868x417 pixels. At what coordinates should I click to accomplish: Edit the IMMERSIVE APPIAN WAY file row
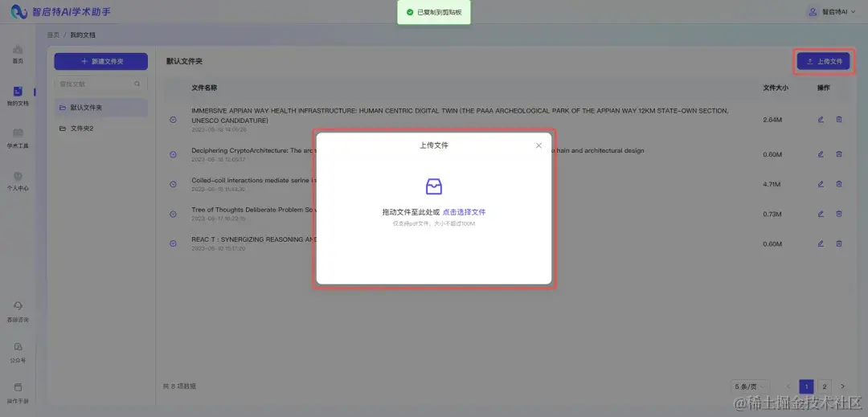pyautogui.click(x=821, y=120)
